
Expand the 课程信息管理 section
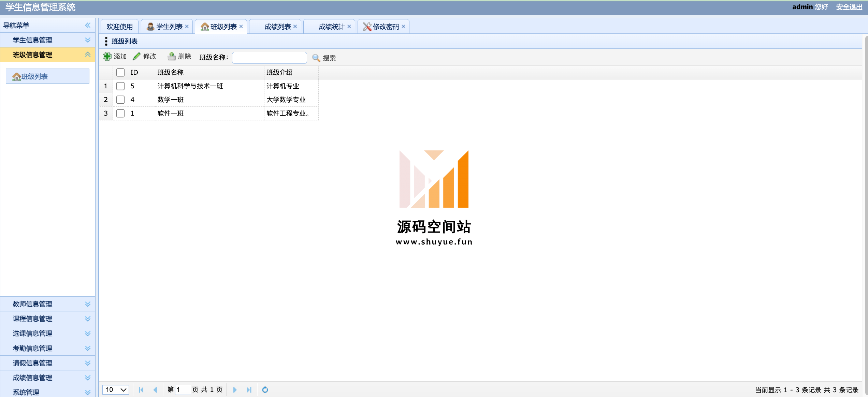(88, 319)
